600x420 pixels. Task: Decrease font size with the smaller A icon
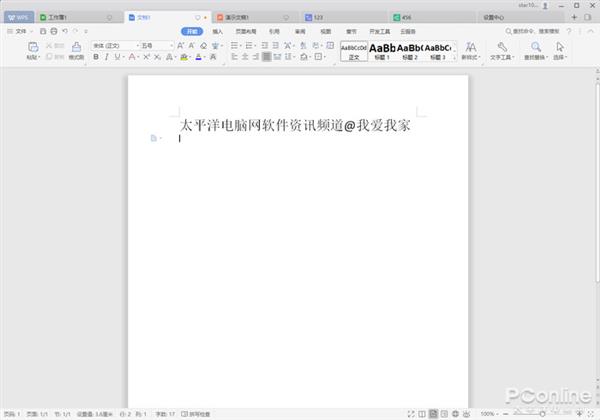191,46
